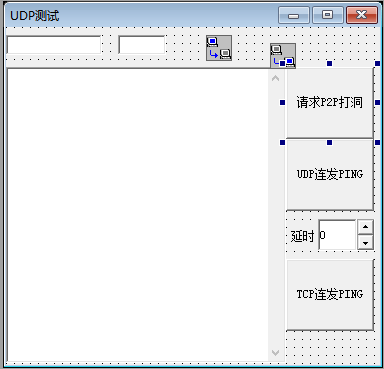The width and height of the screenshot is (384, 369).
Task: Increase the 延时 value with the up spinner arrow
Action: coord(365,227)
